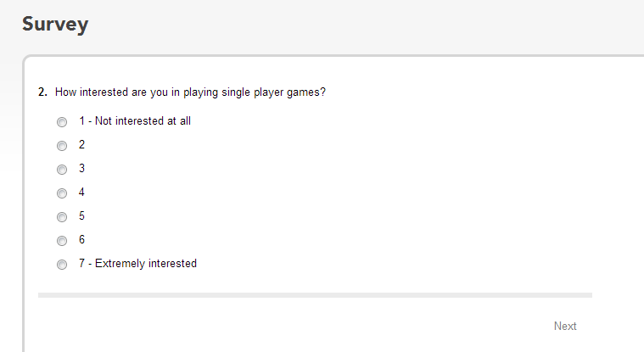Click the single player games question text
Image resolution: width=644 pixels, height=352 pixels.
(190, 92)
